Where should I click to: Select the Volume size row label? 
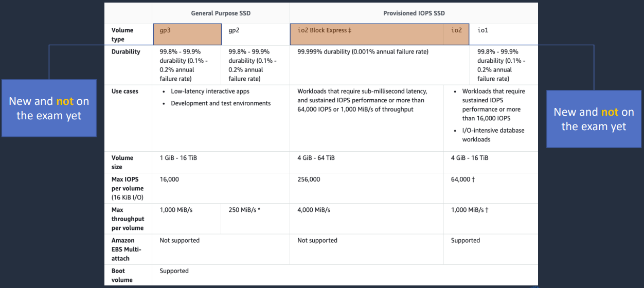pos(122,162)
